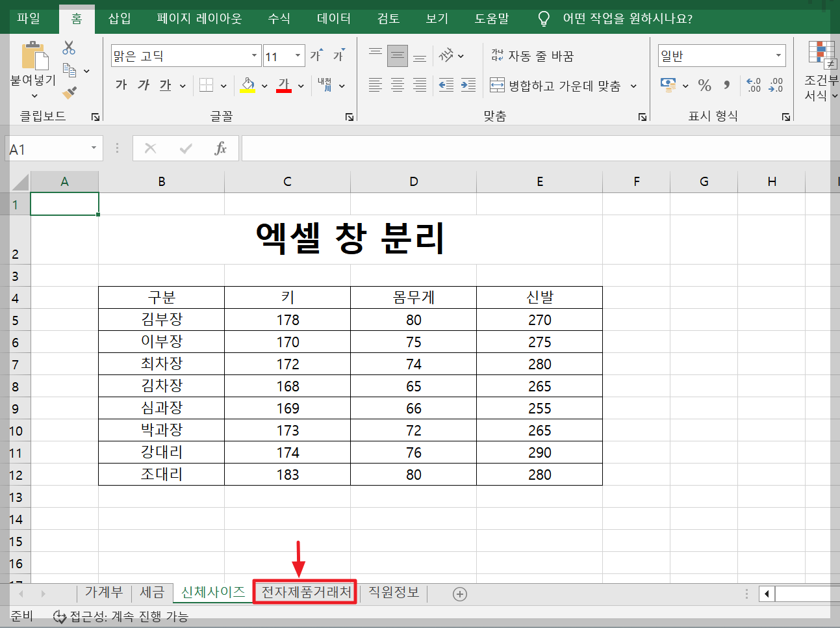The width and height of the screenshot is (840, 628).
Task: Open the font name dropdown
Action: click(x=255, y=55)
